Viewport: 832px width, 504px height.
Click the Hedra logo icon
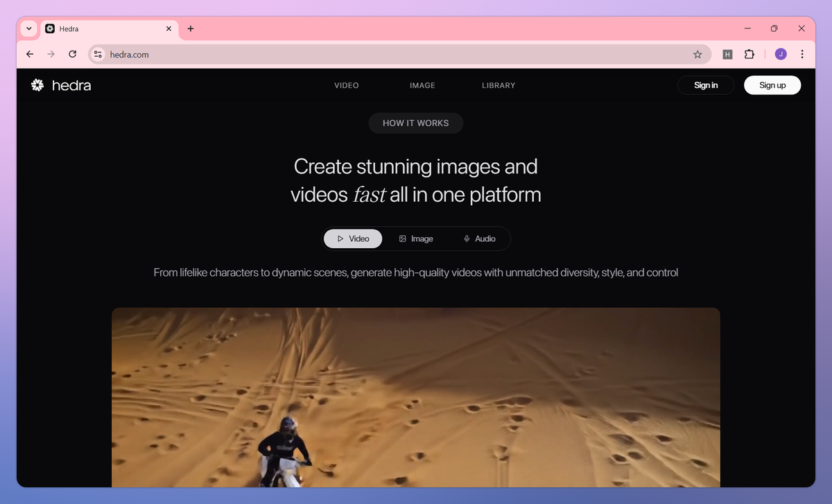pos(37,85)
